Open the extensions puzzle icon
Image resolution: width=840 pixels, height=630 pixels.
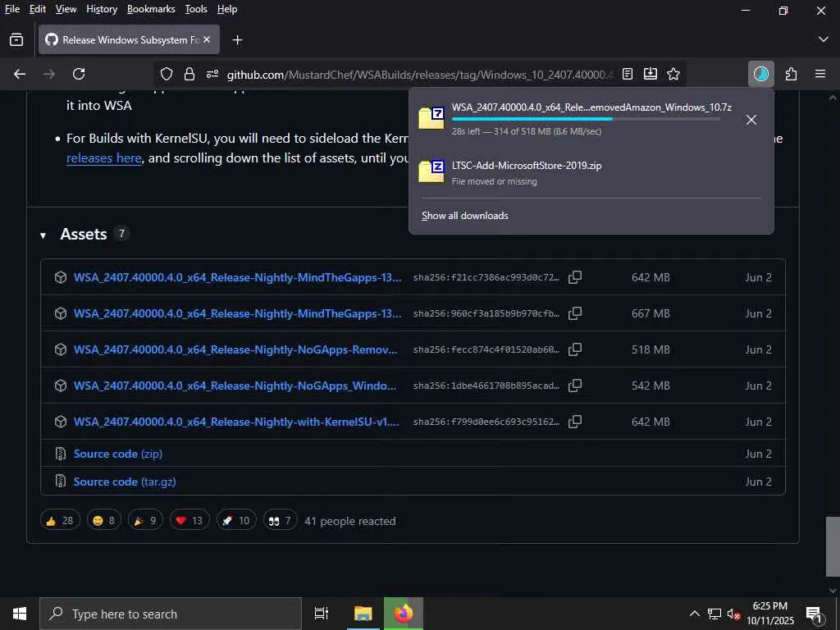791,74
